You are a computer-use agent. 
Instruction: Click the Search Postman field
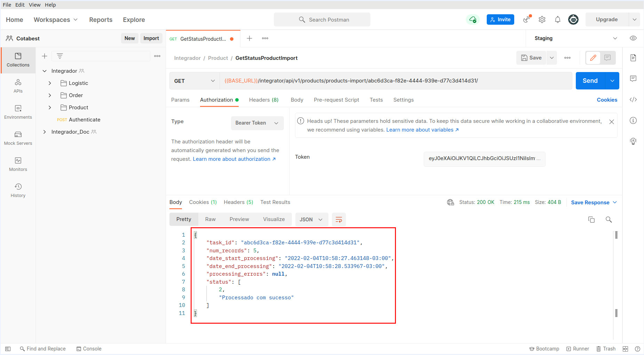pos(322,19)
